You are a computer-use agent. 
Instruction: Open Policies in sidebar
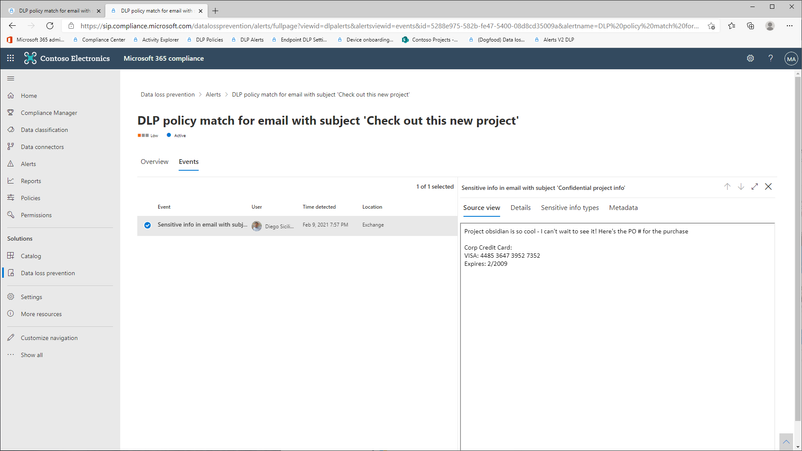coord(30,198)
